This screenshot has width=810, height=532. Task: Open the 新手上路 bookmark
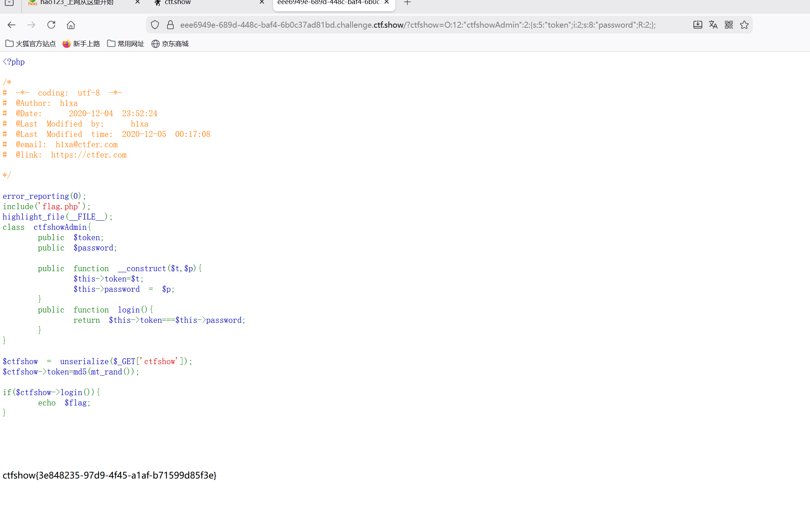click(x=82, y=44)
